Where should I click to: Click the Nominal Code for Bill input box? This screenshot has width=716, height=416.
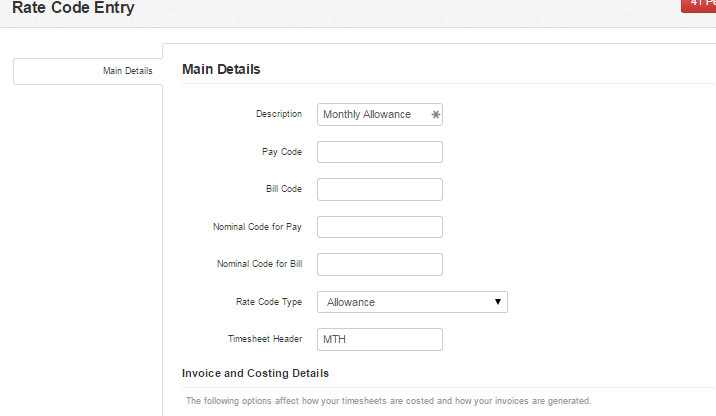click(379, 264)
